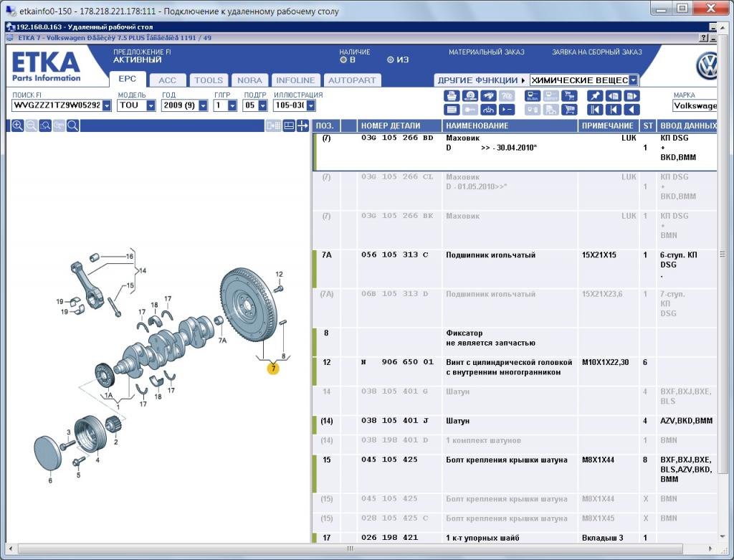Viewport: 734px width, 560px height.
Task: Open the INFOLINE tab
Action: [295, 80]
